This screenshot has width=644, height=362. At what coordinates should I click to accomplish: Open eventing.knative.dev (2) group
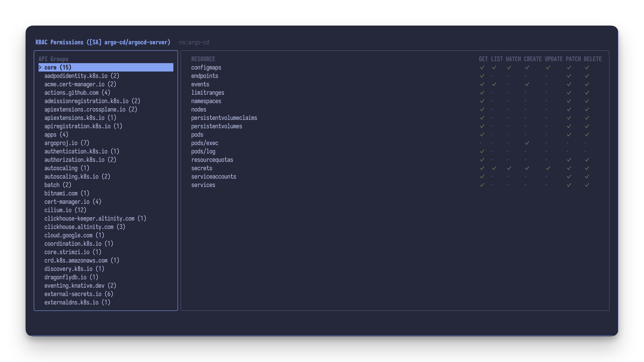click(x=80, y=285)
